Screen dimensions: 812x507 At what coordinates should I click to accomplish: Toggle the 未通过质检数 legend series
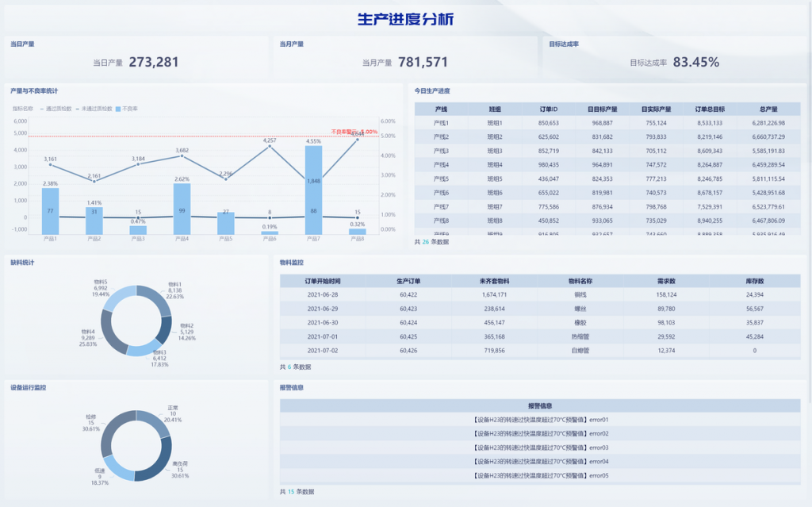95,108
